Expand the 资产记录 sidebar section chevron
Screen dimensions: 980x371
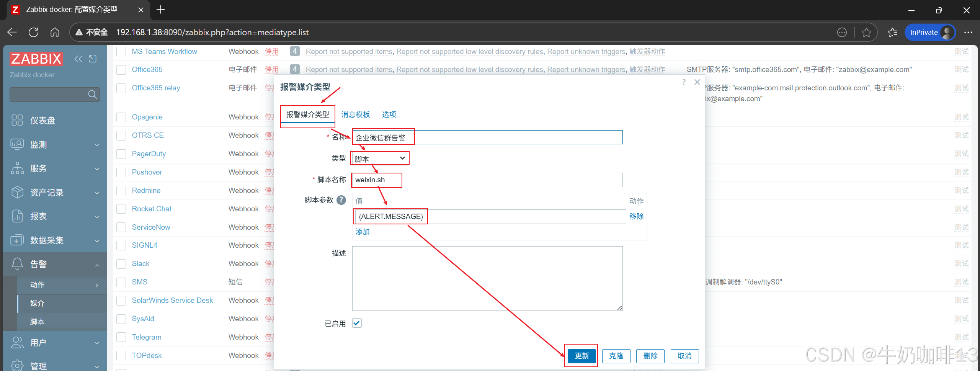97,193
